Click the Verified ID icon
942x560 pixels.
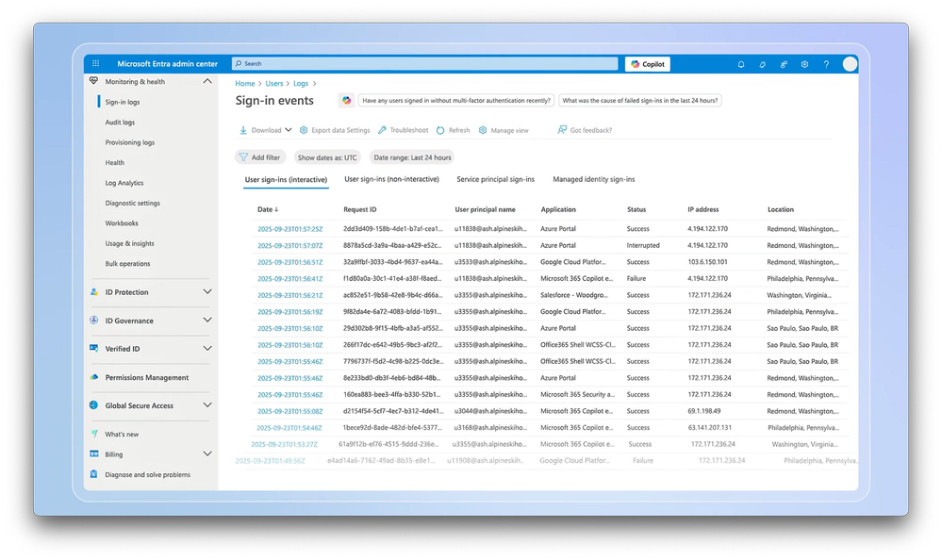pyautogui.click(x=93, y=348)
